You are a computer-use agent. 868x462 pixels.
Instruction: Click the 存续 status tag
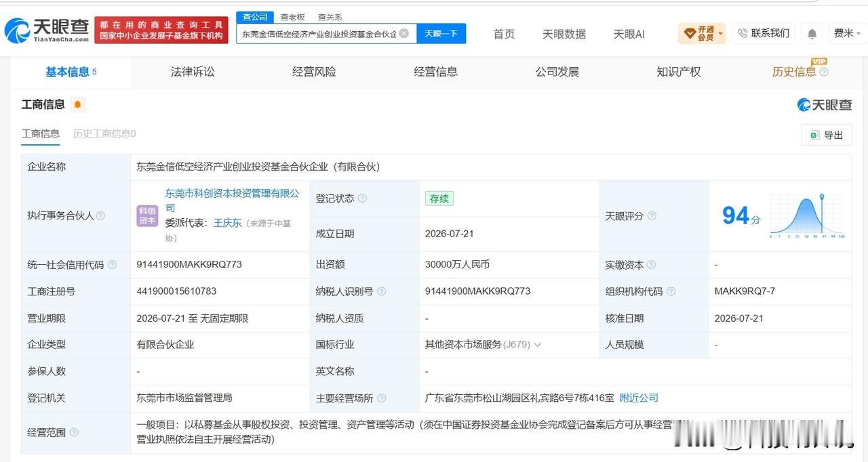[439, 198]
